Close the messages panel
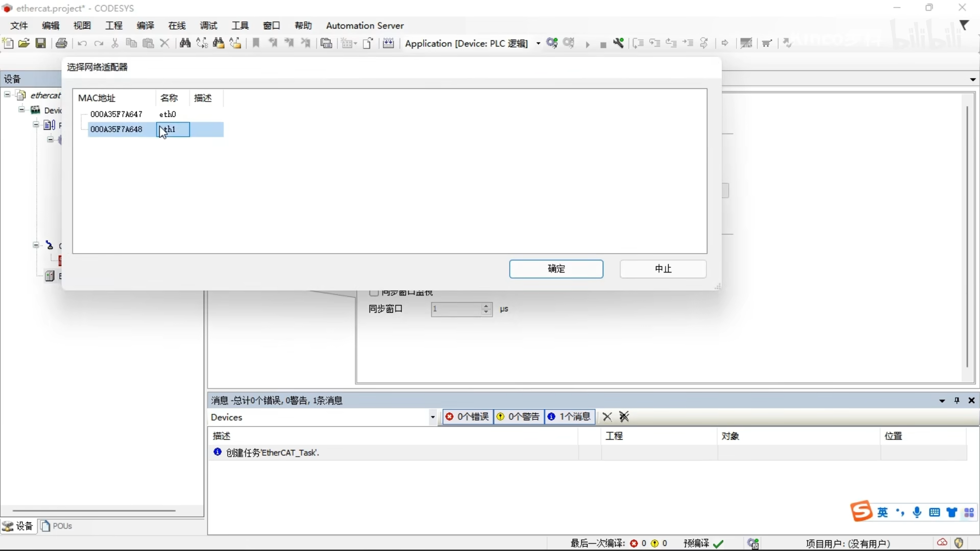This screenshot has height=551, width=980. tap(972, 400)
